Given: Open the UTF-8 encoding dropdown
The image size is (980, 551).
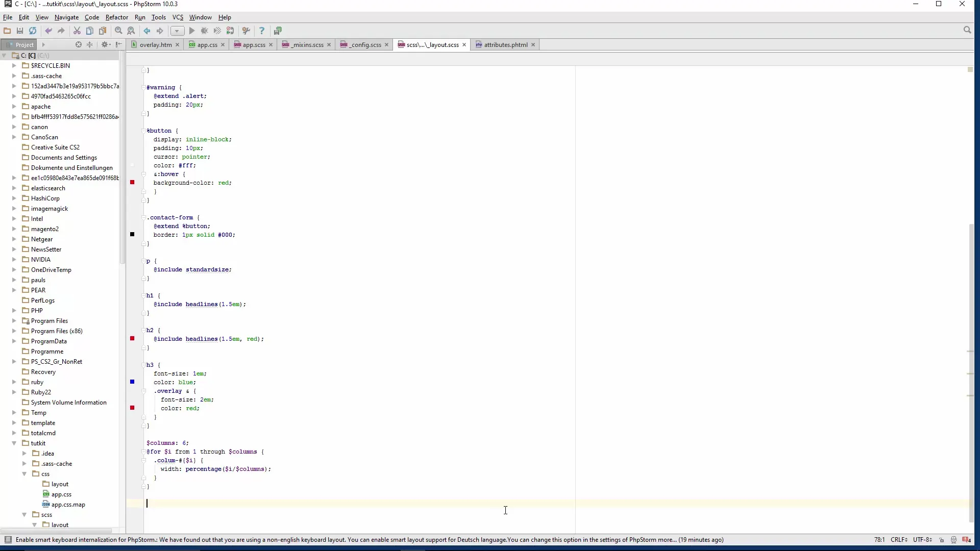Looking at the screenshot, I should 922,540.
